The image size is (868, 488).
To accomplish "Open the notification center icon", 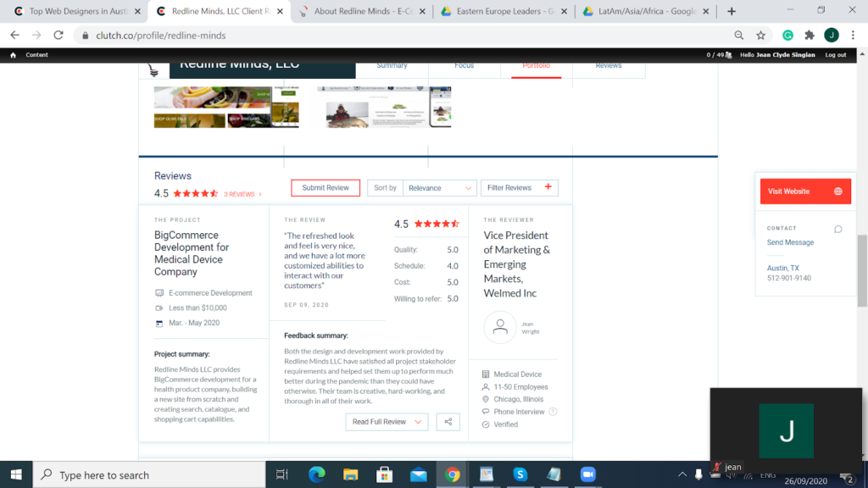I will (847, 476).
